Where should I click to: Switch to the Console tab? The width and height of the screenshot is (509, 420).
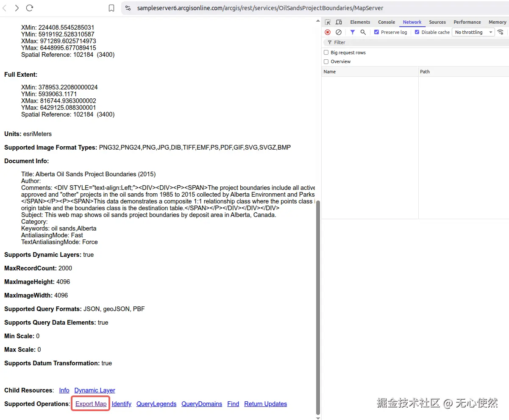(387, 22)
